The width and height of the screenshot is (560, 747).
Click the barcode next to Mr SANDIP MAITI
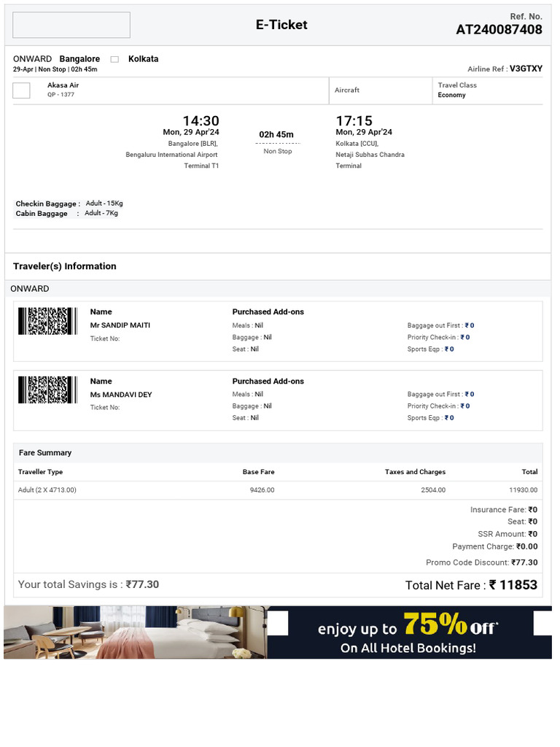tap(47, 321)
